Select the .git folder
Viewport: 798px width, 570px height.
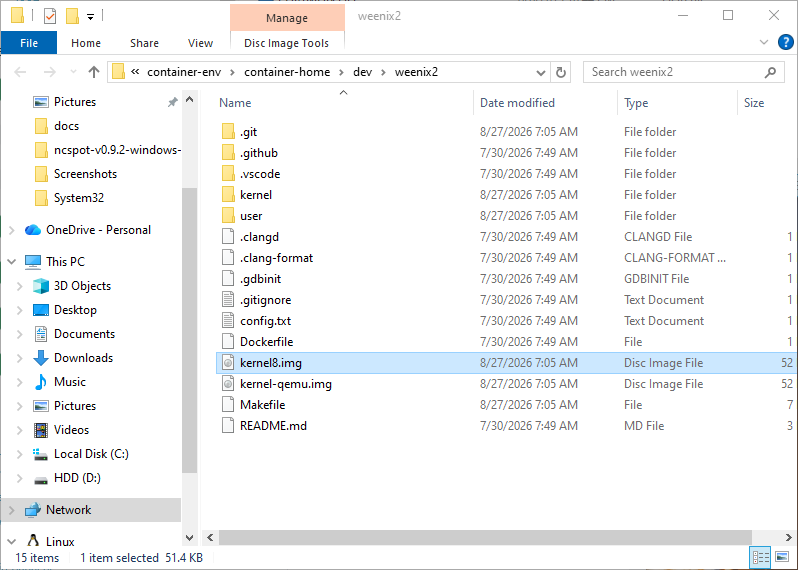coord(248,132)
